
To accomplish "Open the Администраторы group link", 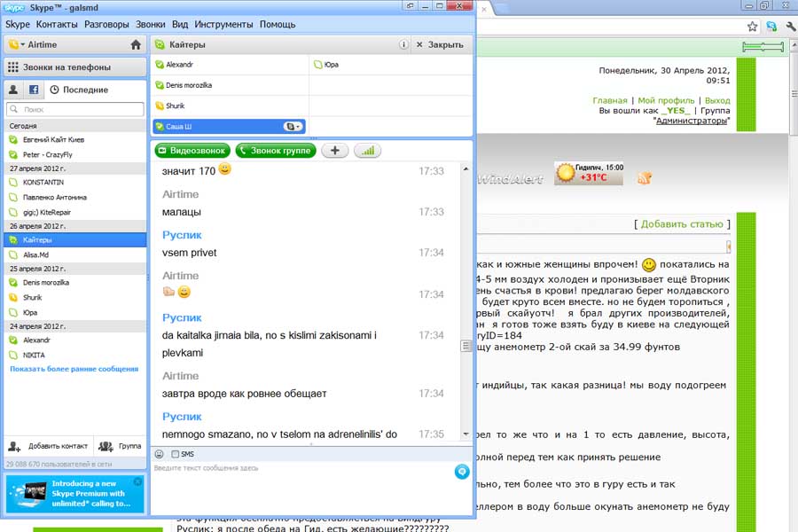I will tap(692, 121).
